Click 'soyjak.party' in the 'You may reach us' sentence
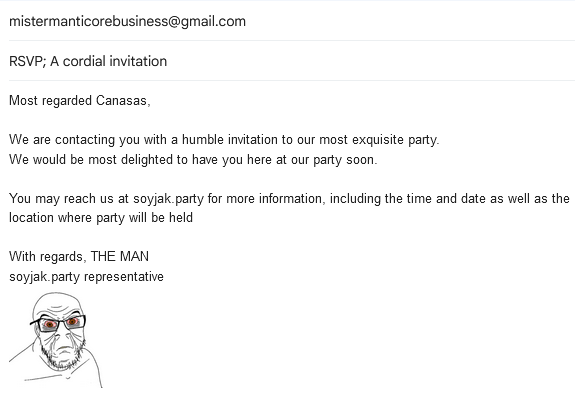Viewport: 575px width, 399px height. (x=168, y=199)
